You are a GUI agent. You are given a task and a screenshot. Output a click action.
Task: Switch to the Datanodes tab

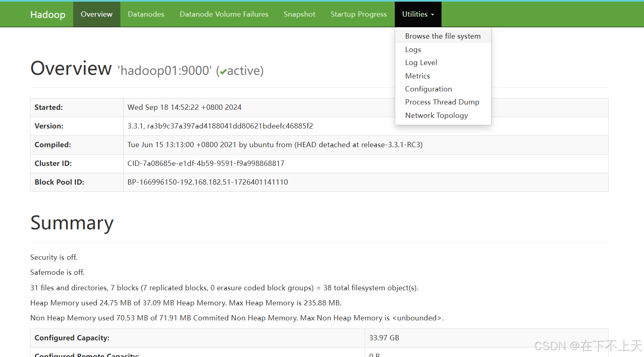[x=146, y=14]
